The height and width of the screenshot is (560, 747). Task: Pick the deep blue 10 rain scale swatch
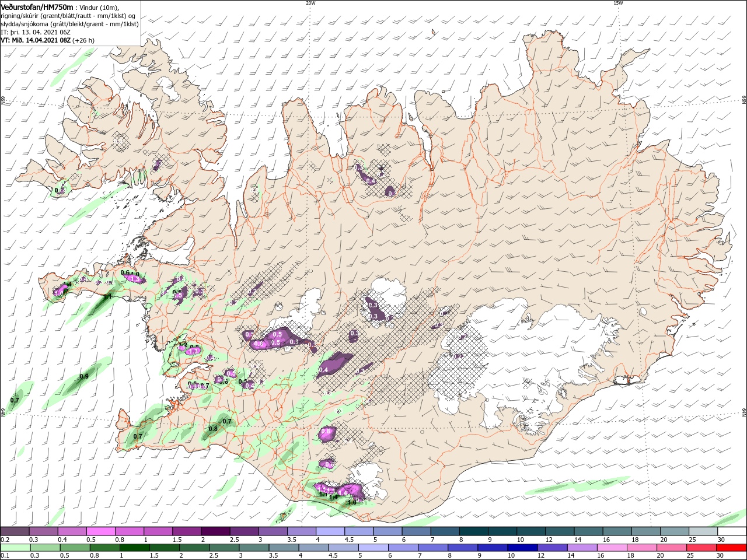tap(521, 548)
